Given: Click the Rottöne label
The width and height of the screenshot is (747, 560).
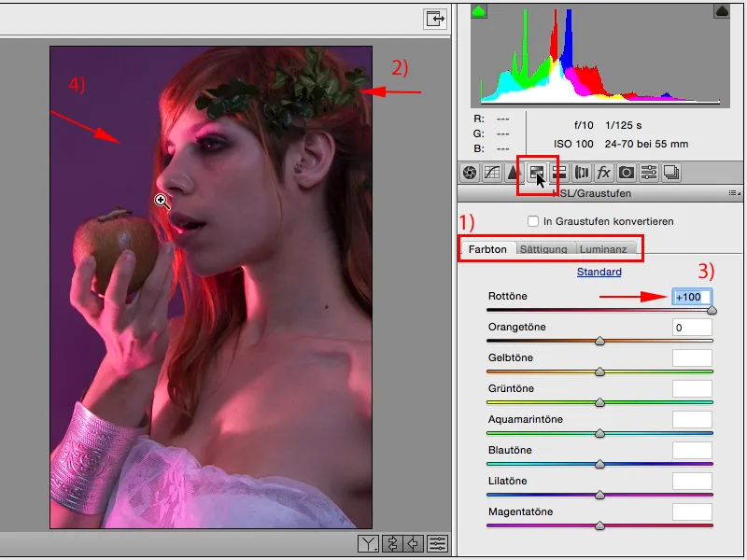Looking at the screenshot, I should click(507, 296).
